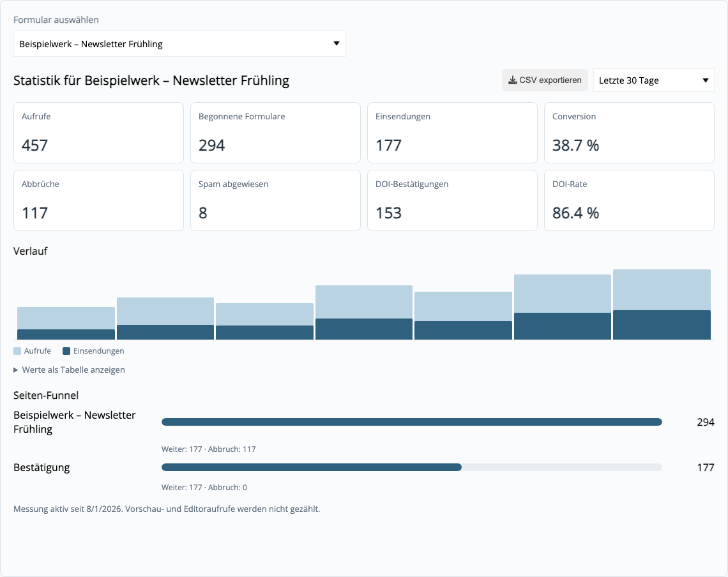Click the Einsendungen card showing 177
This screenshot has width=728, height=577.
[x=452, y=133]
